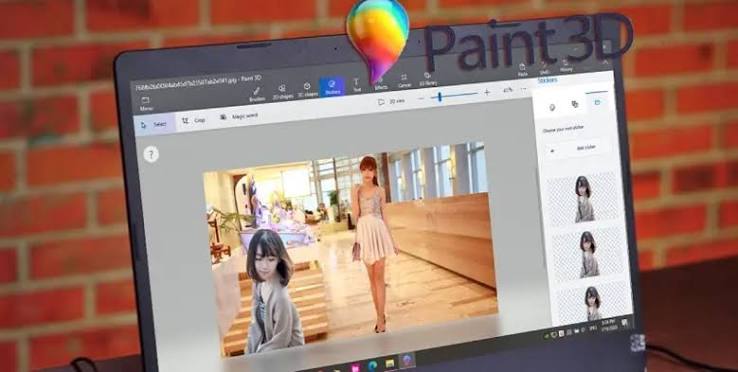Select the highlighted Stickers tool
Image resolution: width=738 pixels, height=372 pixels.
332,87
